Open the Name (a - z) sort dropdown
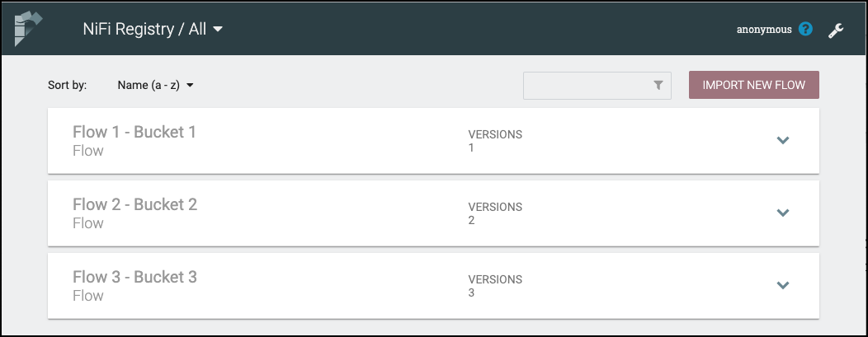 point(155,85)
